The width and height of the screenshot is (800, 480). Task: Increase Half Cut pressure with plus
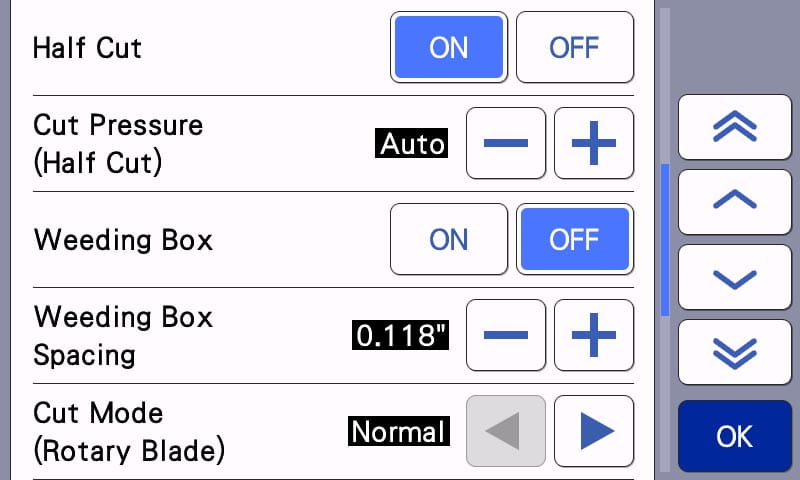[x=594, y=143]
